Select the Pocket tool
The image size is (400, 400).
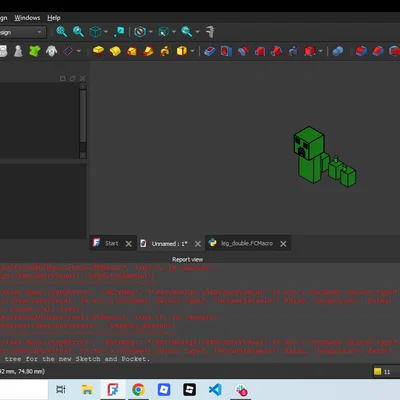click(x=210, y=51)
